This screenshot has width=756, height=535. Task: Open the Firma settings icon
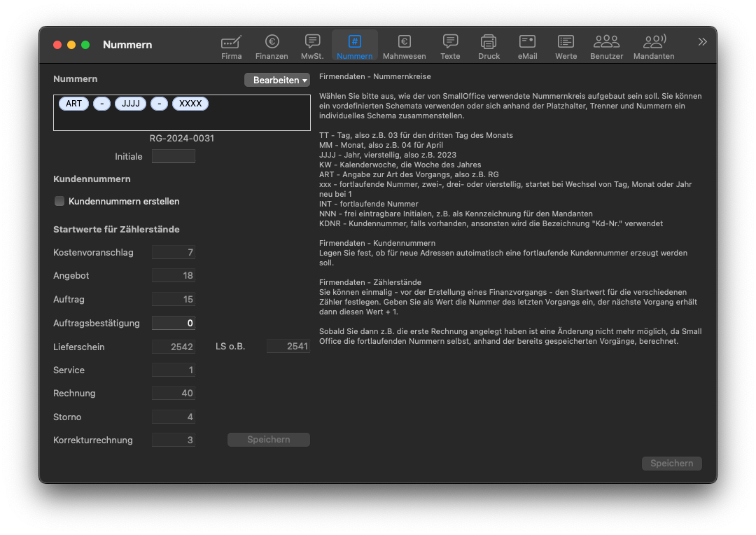(231, 42)
